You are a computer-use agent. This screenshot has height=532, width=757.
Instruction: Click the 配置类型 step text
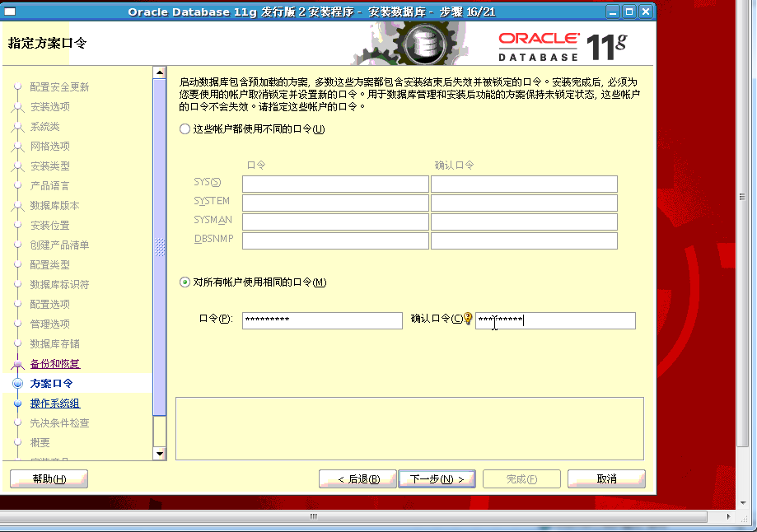click(x=49, y=265)
